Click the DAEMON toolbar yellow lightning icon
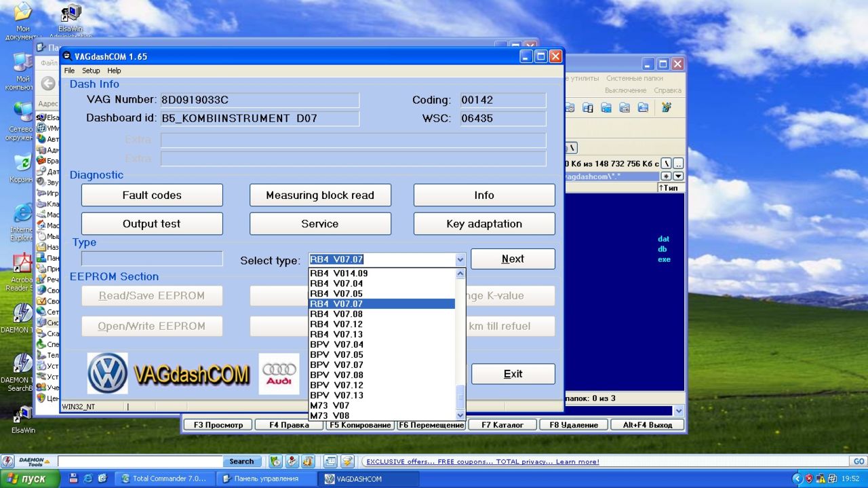Viewport: 868px width, 488px height. (347, 462)
